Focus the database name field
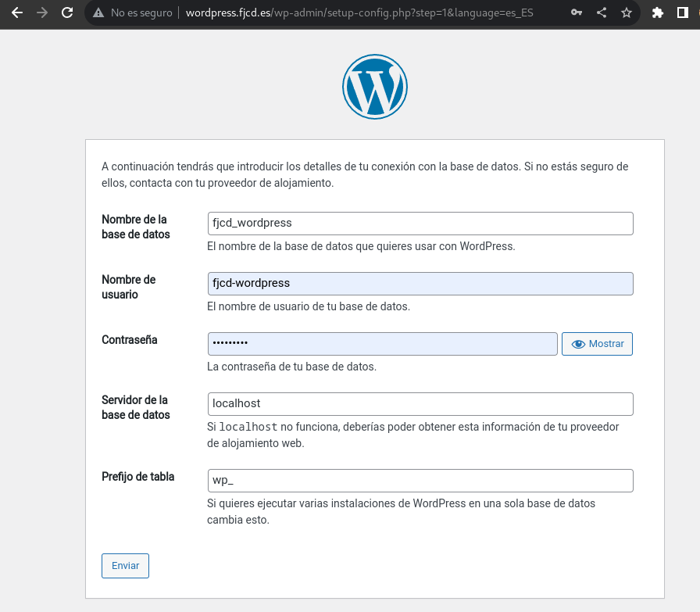The width and height of the screenshot is (700, 612). click(x=420, y=224)
